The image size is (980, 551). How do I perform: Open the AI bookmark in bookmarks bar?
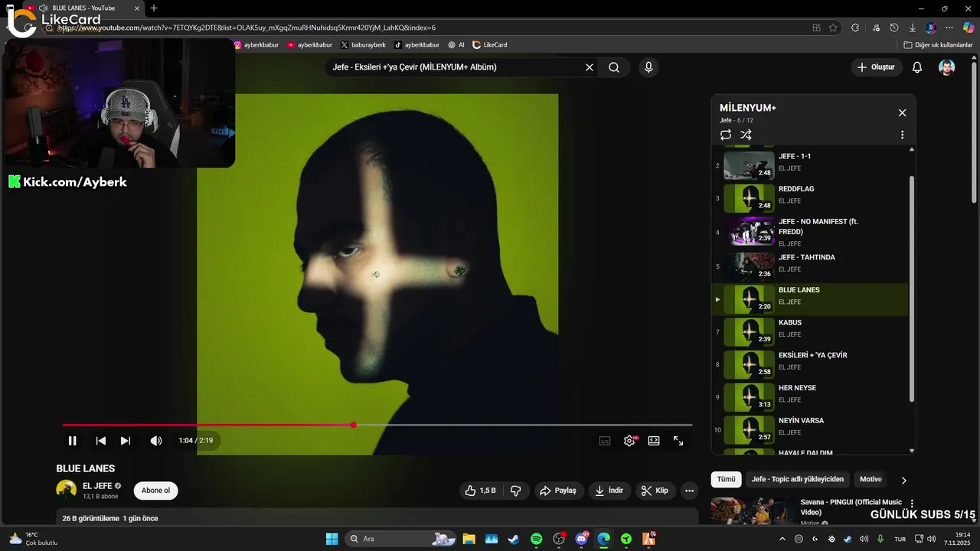(456, 45)
